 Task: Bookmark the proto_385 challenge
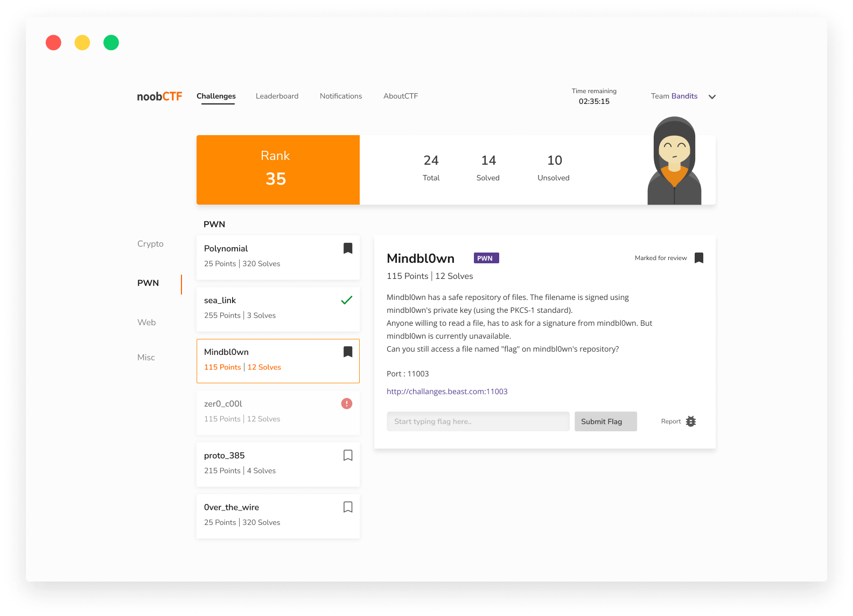[348, 456]
